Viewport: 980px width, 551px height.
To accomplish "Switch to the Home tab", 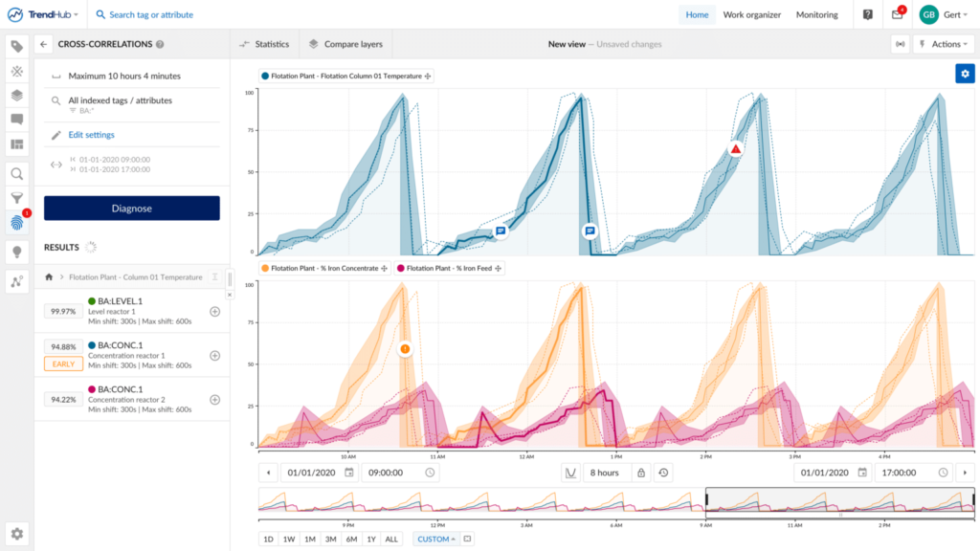I will coord(697,14).
